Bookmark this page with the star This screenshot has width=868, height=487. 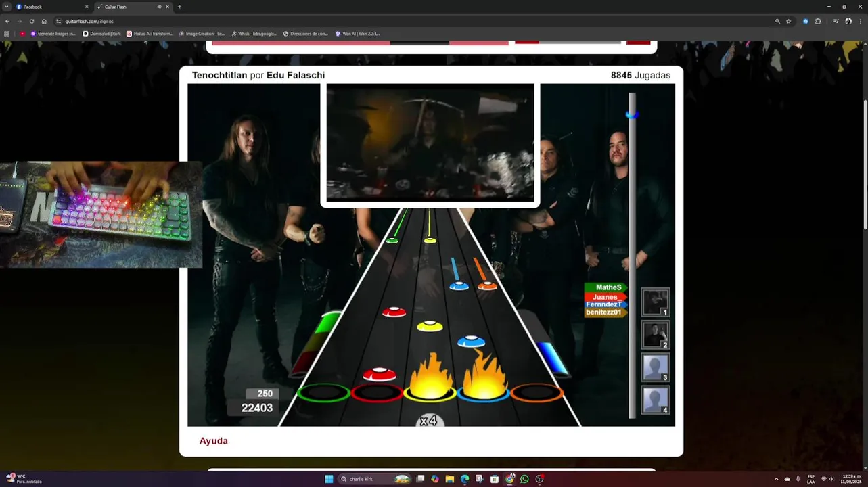[x=788, y=21]
